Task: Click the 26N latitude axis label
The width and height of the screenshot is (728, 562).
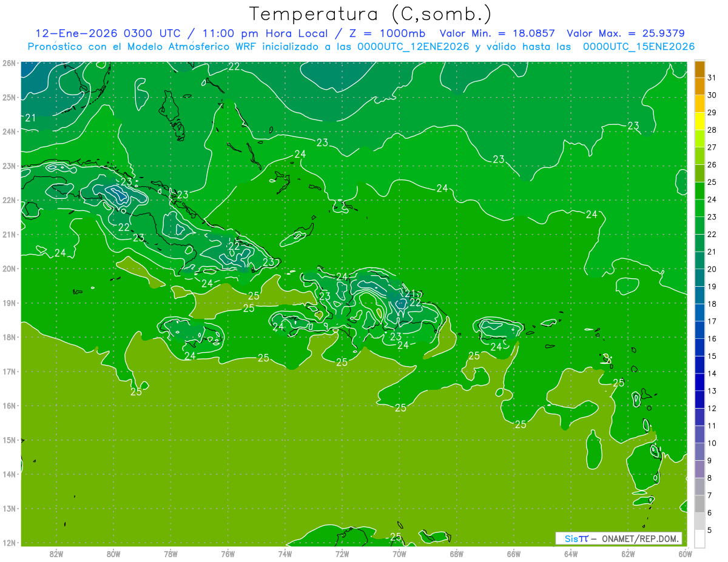Action: [8, 63]
